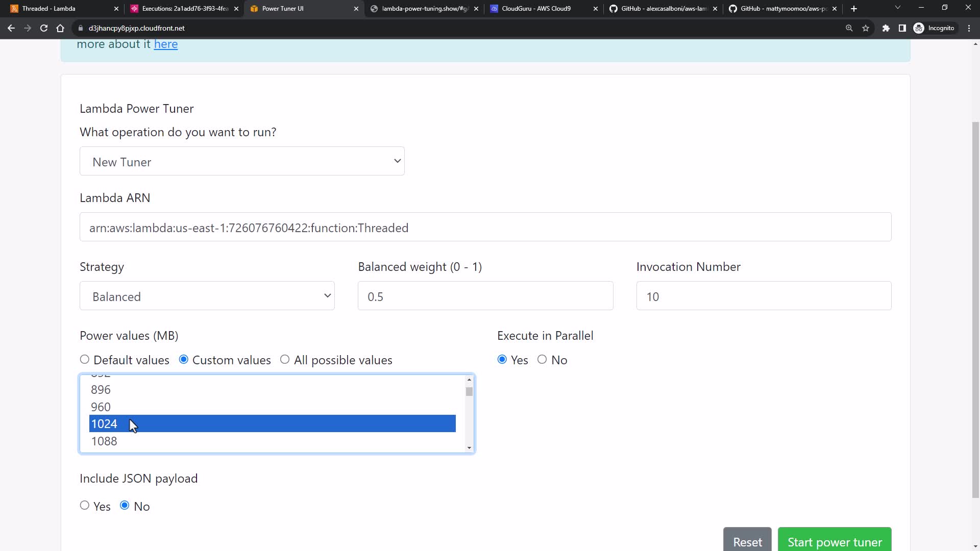Reload the page with refresh icon
This screenshot has height=551, width=980.
pyautogui.click(x=44, y=28)
